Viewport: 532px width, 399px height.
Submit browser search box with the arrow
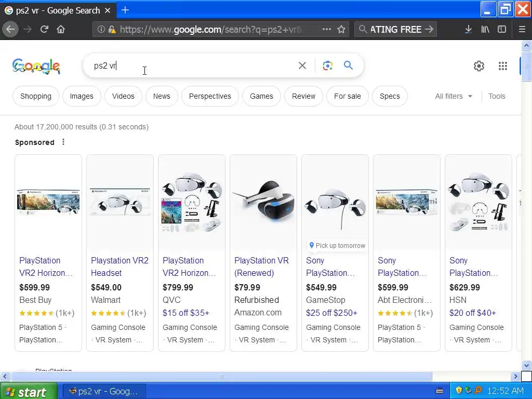pyautogui.click(x=429, y=30)
